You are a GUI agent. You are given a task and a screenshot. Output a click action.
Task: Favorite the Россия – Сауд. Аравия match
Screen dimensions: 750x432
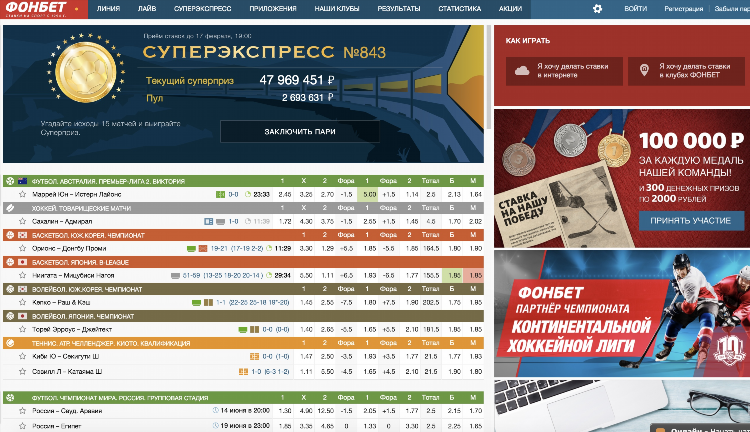[x=22, y=410]
